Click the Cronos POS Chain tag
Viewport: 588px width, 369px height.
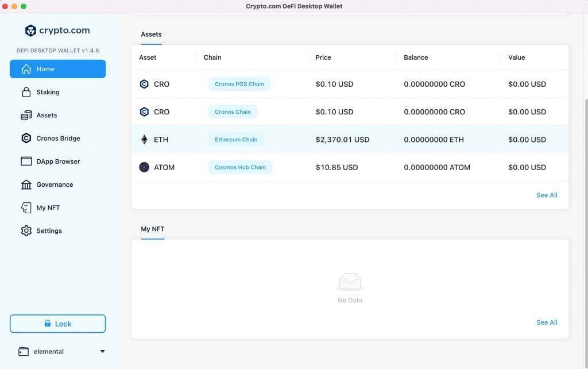(x=239, y=84)
